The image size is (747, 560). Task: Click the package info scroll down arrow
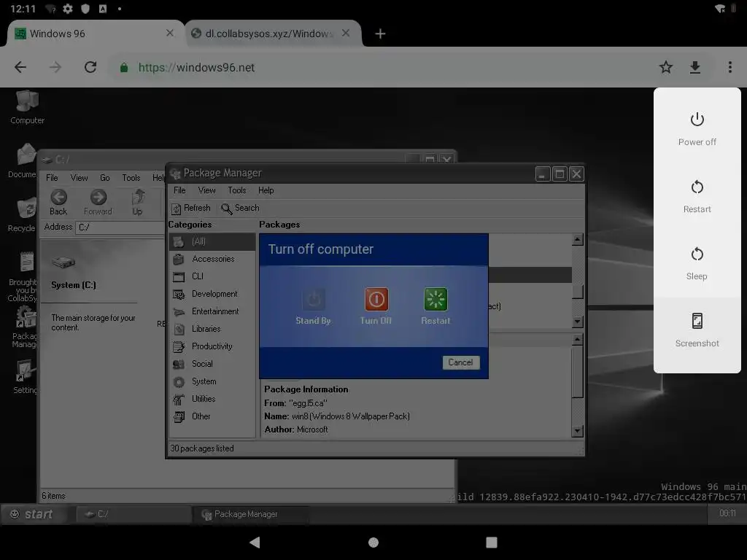pos(578,432)
